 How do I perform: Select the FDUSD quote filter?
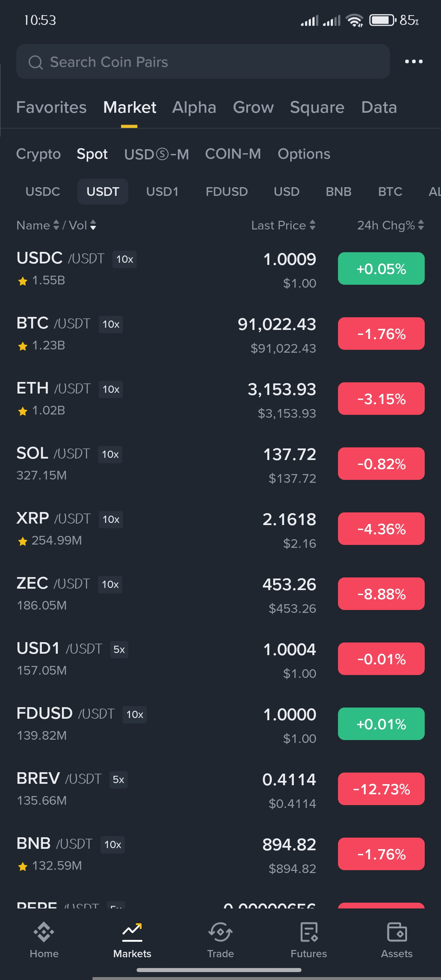[226, 192]
